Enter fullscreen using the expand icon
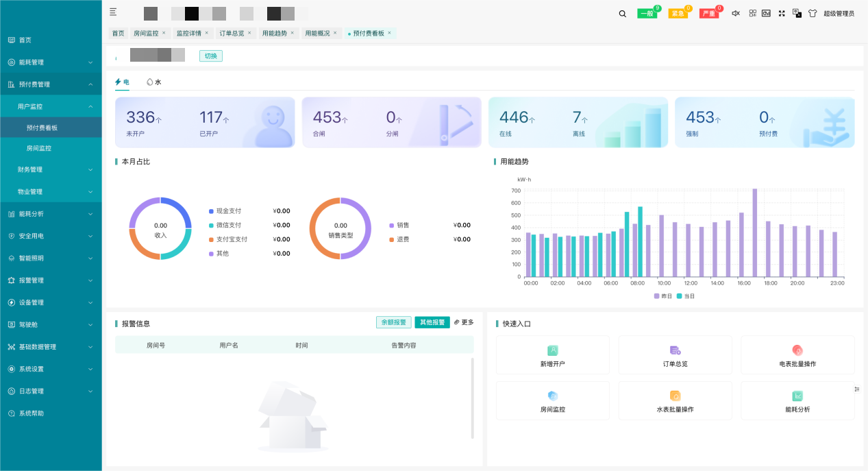 point(781,13)
